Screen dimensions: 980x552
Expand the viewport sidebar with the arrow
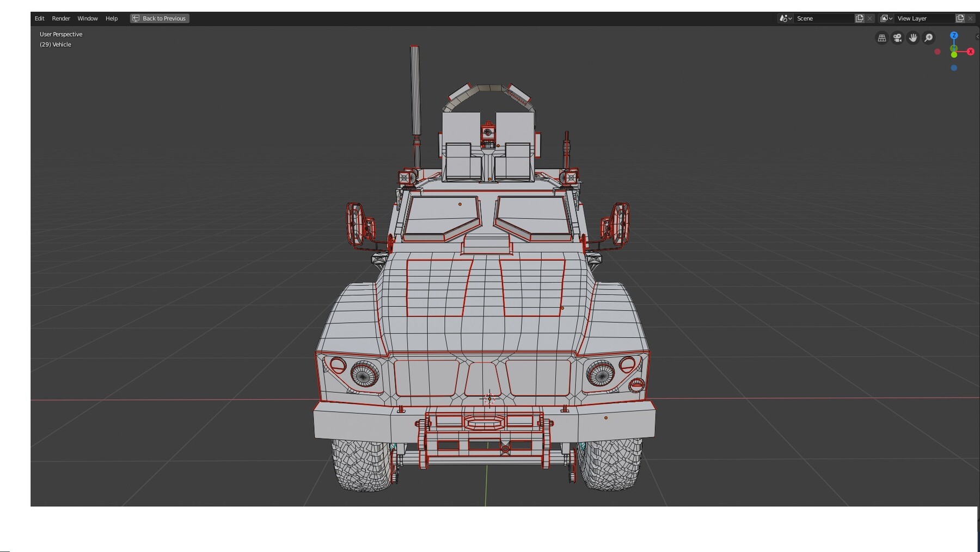pos(978,37)
